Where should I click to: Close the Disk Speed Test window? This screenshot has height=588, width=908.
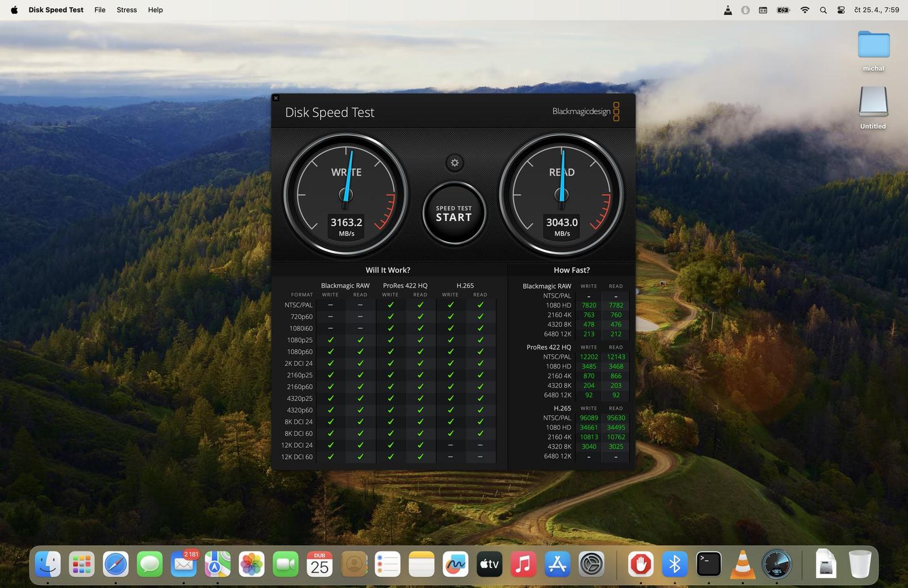(276, 98)
